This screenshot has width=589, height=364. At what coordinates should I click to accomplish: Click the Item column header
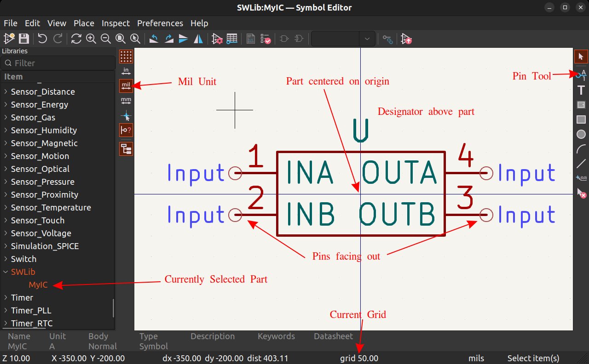click(x=58, y=77)
